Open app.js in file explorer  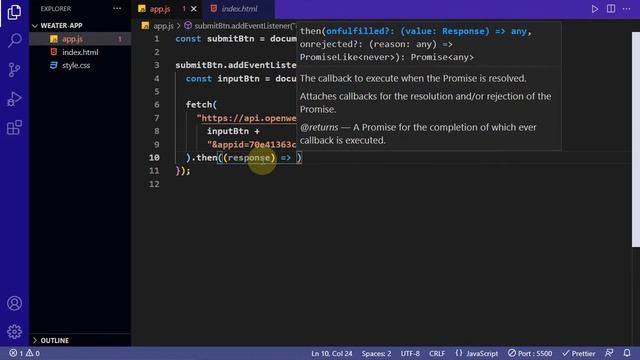pyautogui.click(x=72, y=39)
